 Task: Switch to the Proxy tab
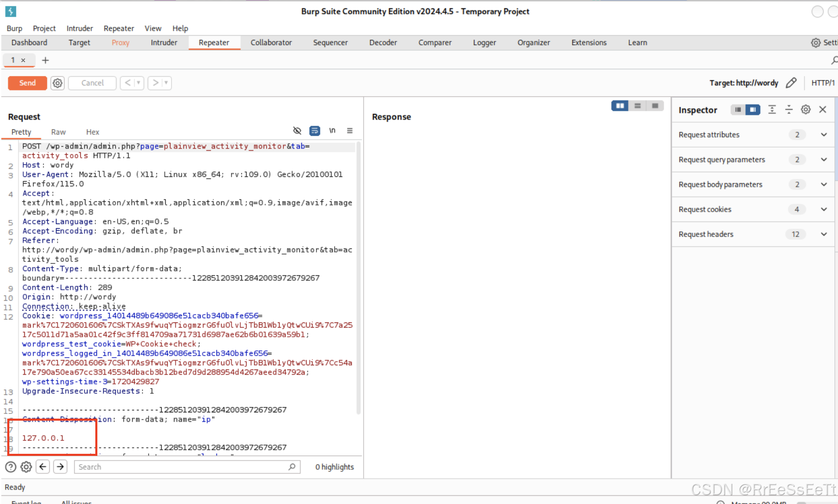tap(121, 42)
